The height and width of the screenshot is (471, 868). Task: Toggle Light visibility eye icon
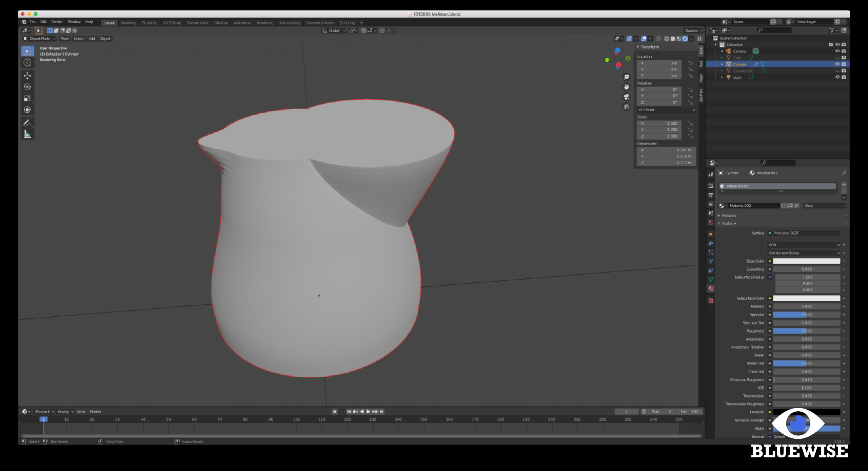pos(837,77)
